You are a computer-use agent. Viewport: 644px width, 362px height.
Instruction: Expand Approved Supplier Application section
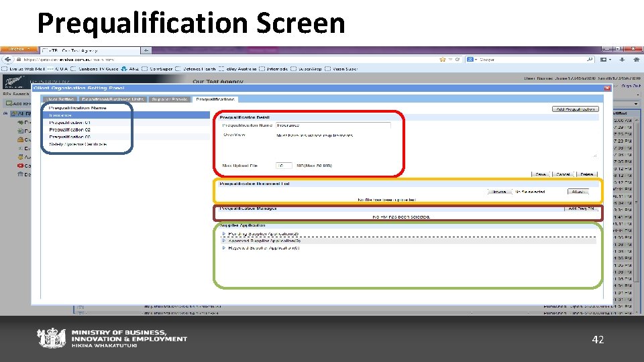(224, 241)
